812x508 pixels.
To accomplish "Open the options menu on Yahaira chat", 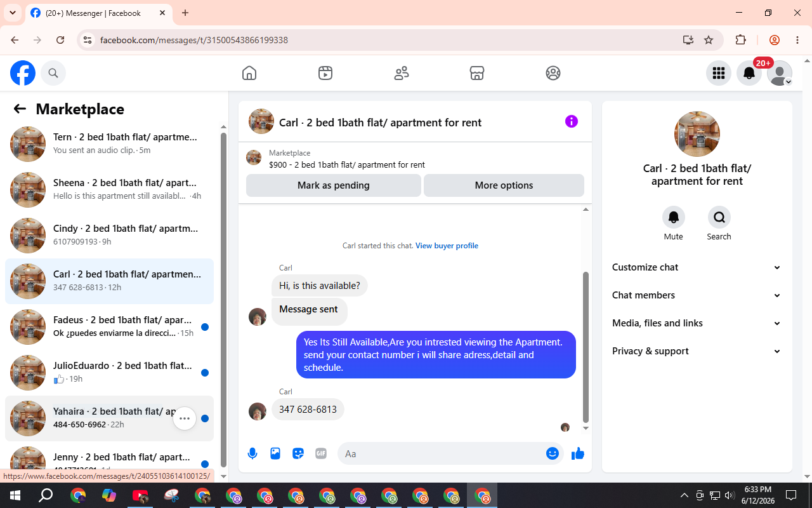I will [x=185, y=418].
